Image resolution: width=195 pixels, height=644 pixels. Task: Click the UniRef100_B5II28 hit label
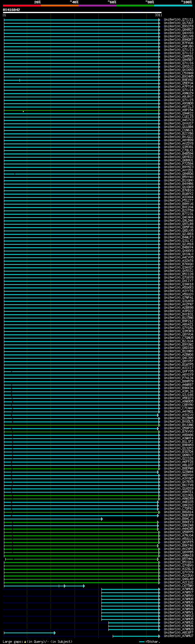[179, 274]
